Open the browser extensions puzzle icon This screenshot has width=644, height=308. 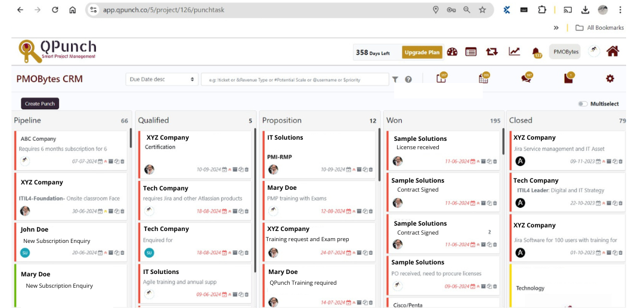click(542, 10)
